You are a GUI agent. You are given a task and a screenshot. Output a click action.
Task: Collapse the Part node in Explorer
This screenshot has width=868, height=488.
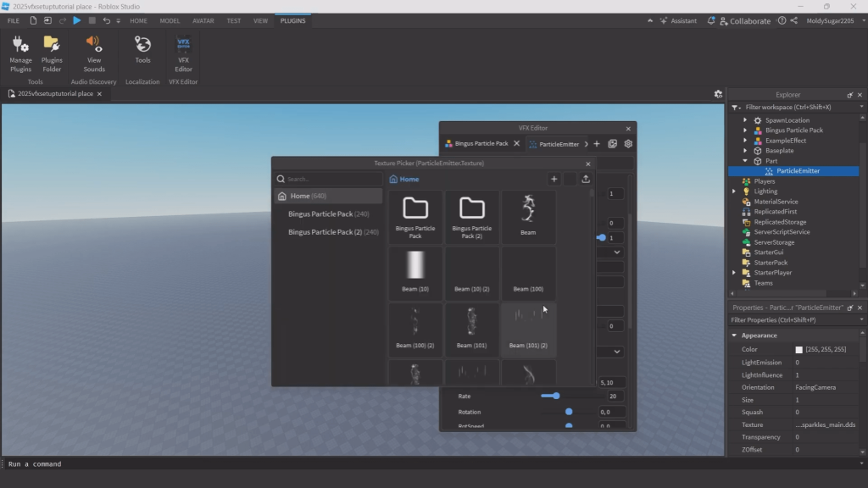pos(745,161)
